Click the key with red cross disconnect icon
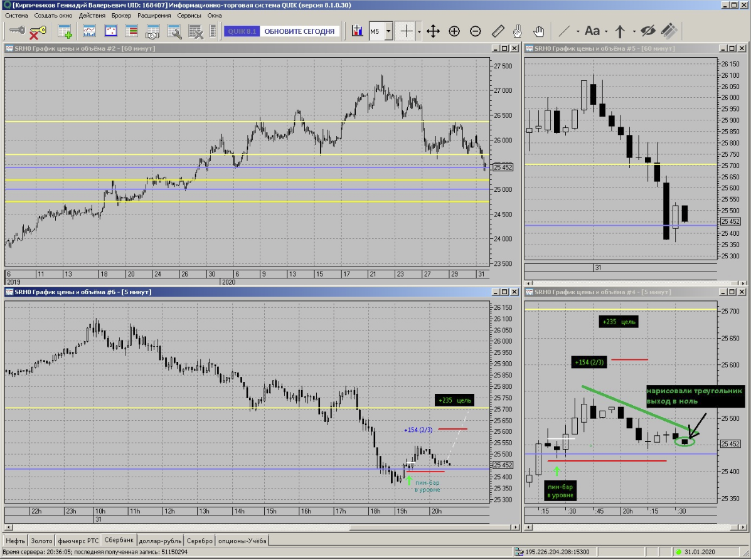 (38, 31)
